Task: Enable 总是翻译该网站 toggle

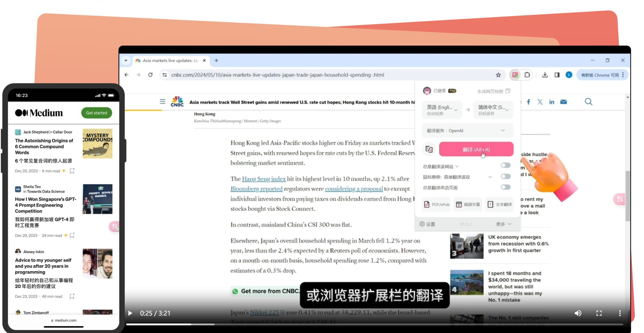Action: 505,165
